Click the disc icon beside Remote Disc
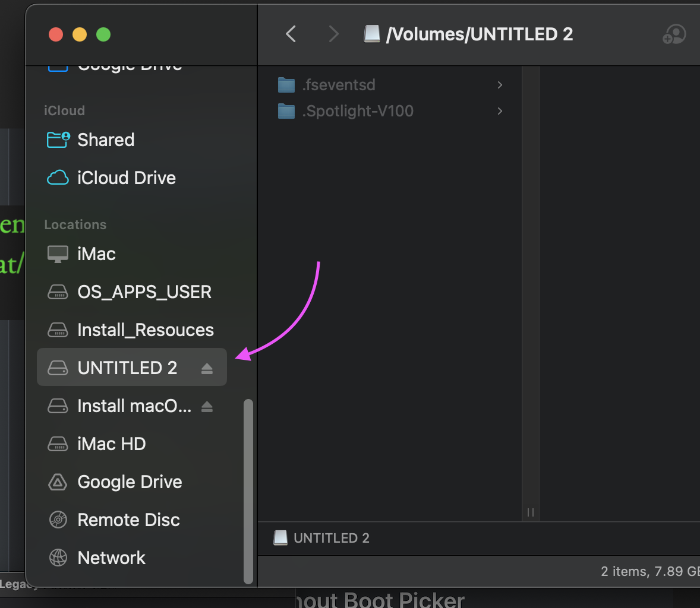Screen dimensions: 700x608 pos(58,520)
